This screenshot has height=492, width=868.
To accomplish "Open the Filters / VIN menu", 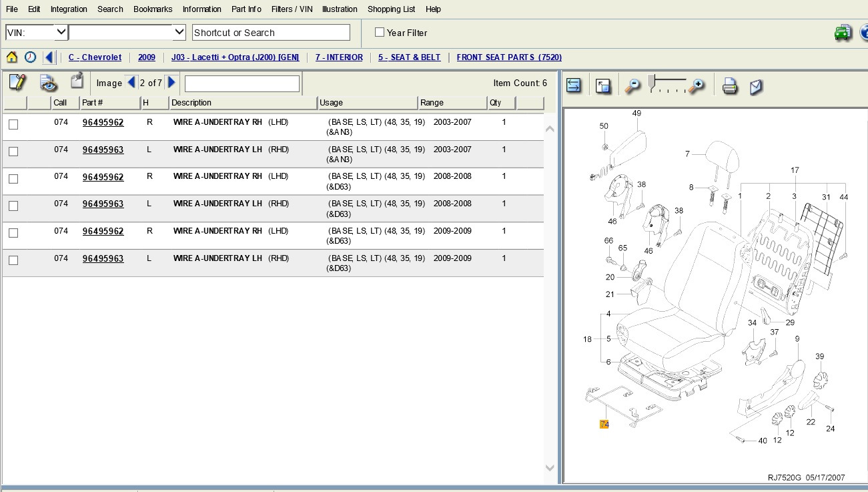I will [293, 9].
